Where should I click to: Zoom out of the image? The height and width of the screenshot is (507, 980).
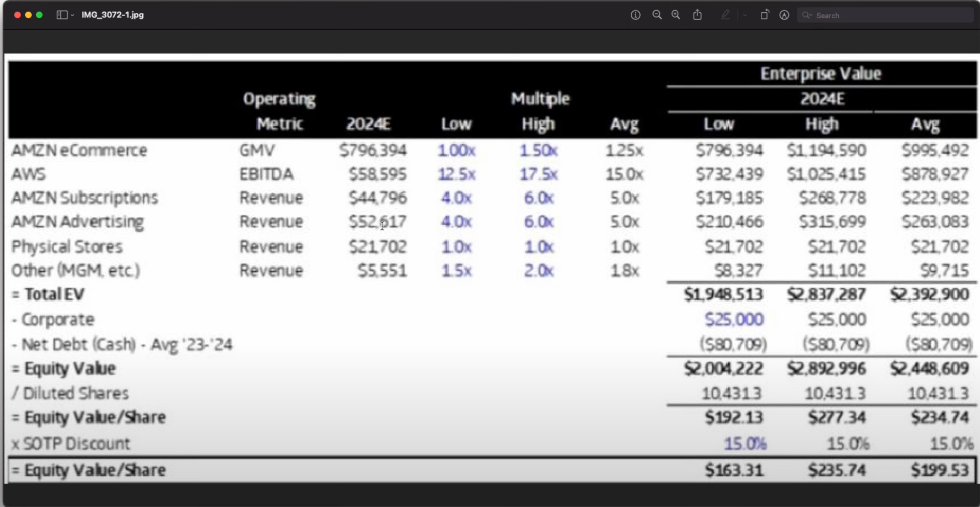(x=657, y=15)
